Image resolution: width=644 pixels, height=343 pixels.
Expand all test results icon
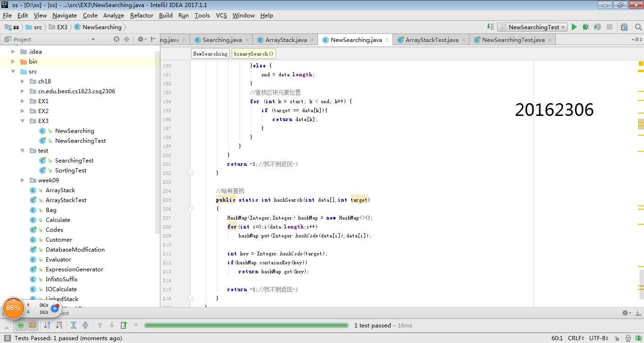74,325
